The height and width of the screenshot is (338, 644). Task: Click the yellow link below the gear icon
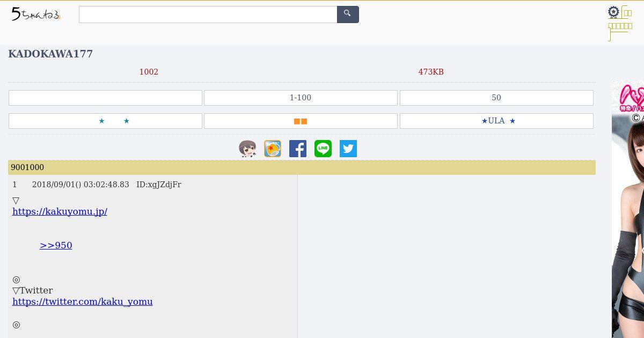point(620,26)
